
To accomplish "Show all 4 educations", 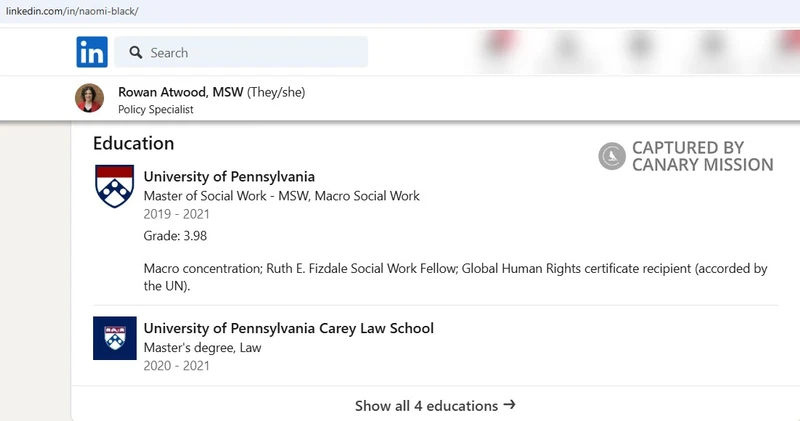I will click(427, 406).
